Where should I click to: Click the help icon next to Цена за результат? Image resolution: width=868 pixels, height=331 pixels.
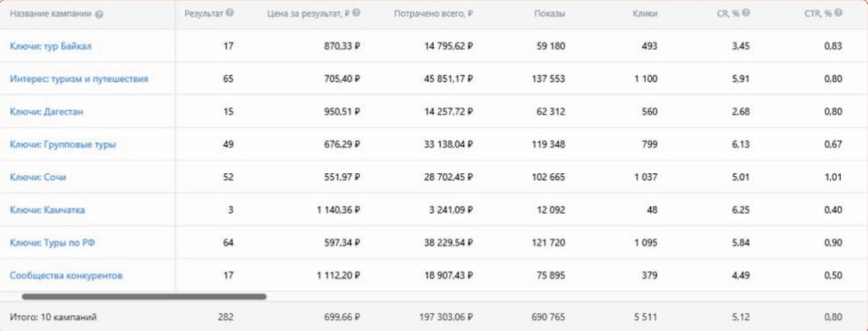click(356, 13)
